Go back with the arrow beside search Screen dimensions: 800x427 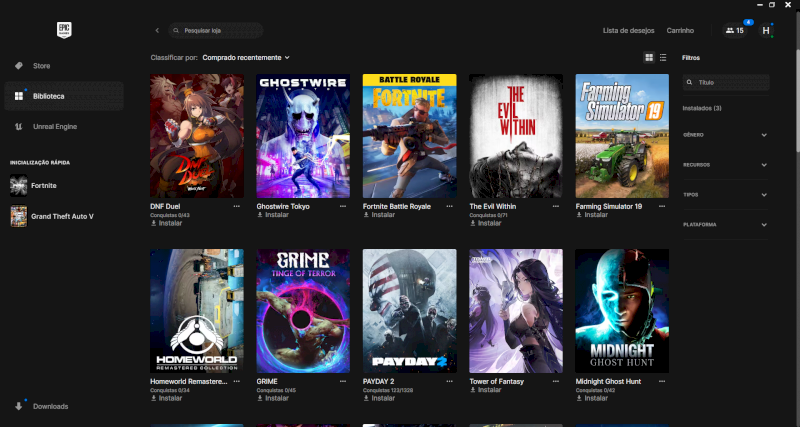pos(157,31)
